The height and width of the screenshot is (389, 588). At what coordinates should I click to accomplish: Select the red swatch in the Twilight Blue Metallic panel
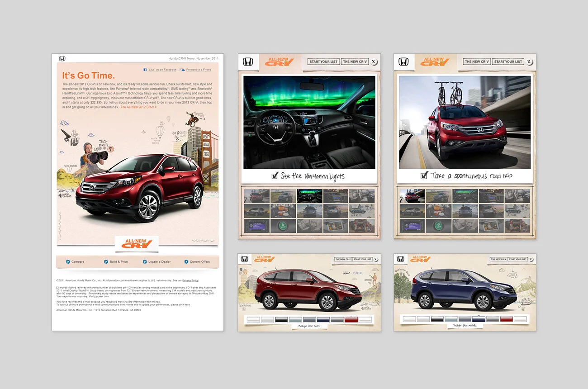tap(507, 319)
